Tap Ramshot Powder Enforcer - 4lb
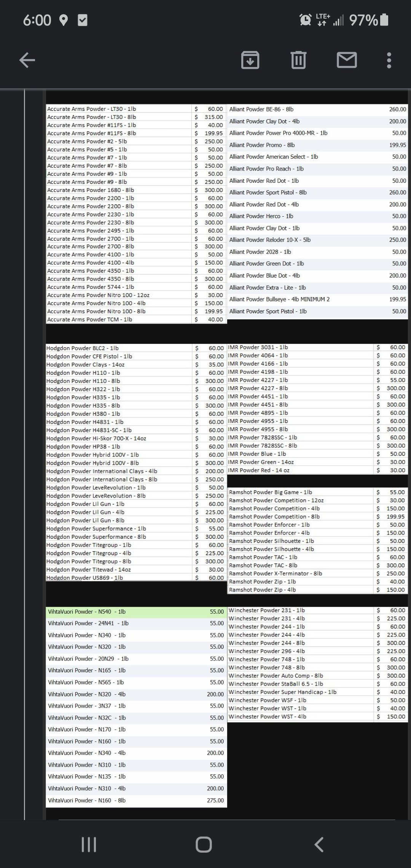Image resolution: width=411 pixels, height=868 pixels. 269,533
